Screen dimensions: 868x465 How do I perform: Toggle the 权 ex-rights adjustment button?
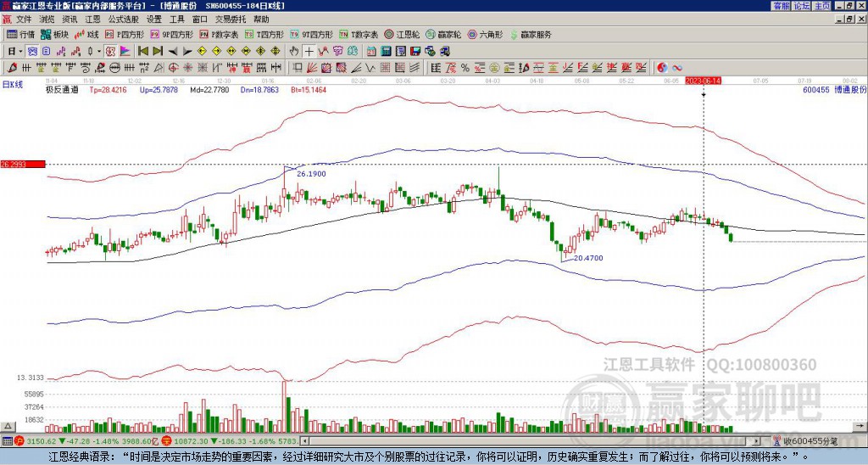[x=110, y=52]
